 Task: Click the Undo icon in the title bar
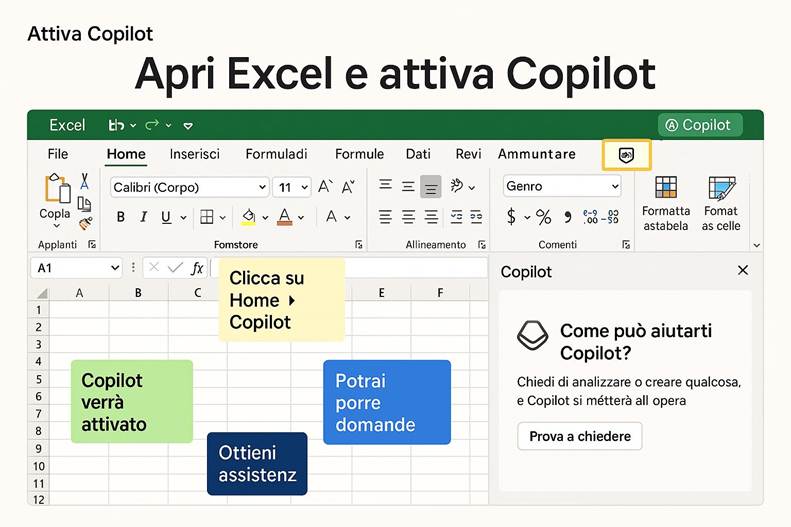tap(117, 125)
